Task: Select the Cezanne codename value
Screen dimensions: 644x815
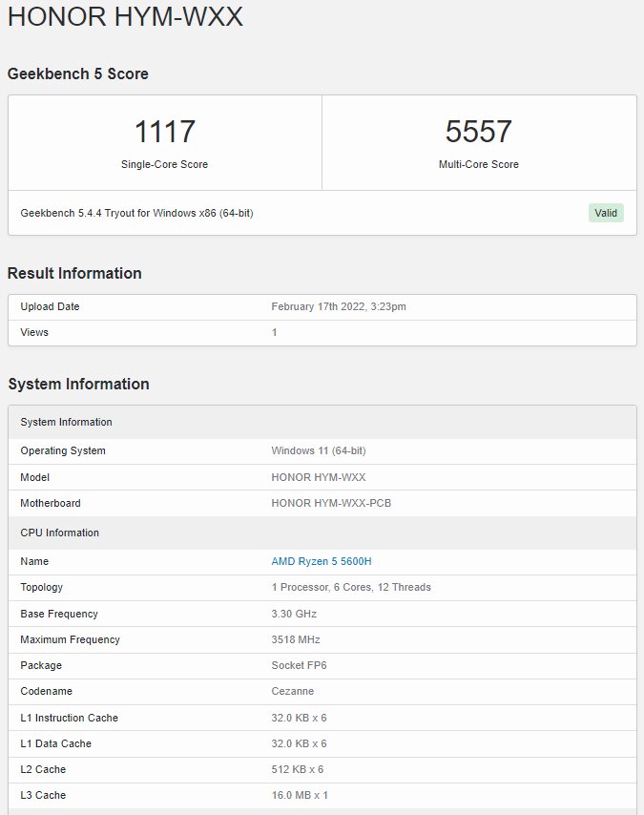Action: (x=293, y=691)
